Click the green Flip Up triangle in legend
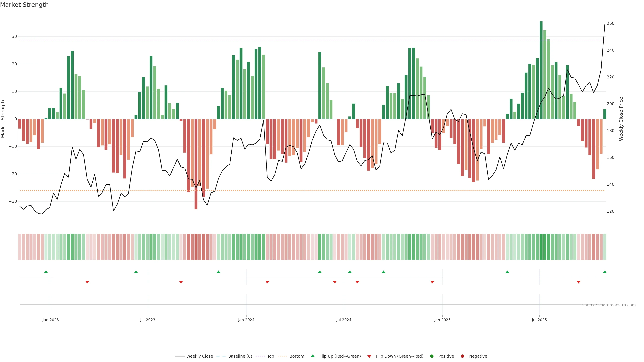The width and height of the screenshot is (644, 362). click(312, 356)
